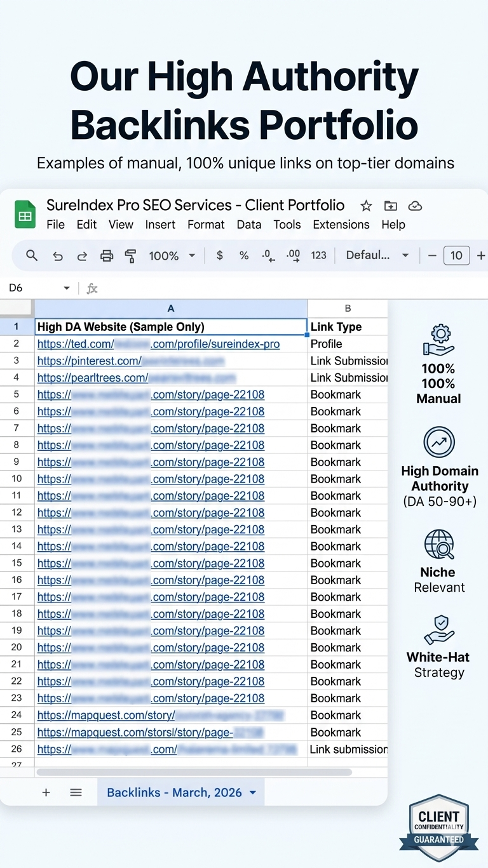Viewport: 488px width, 868px height.
Task: Click the font size input field
Action: point(456,255)
